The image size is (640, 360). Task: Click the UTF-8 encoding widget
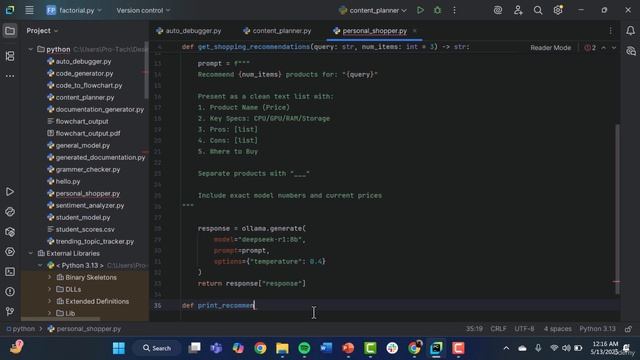[524, 329]
